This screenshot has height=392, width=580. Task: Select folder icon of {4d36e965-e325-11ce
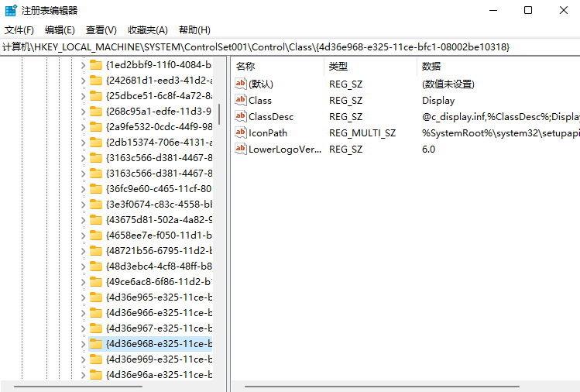[x=96, y=297]
